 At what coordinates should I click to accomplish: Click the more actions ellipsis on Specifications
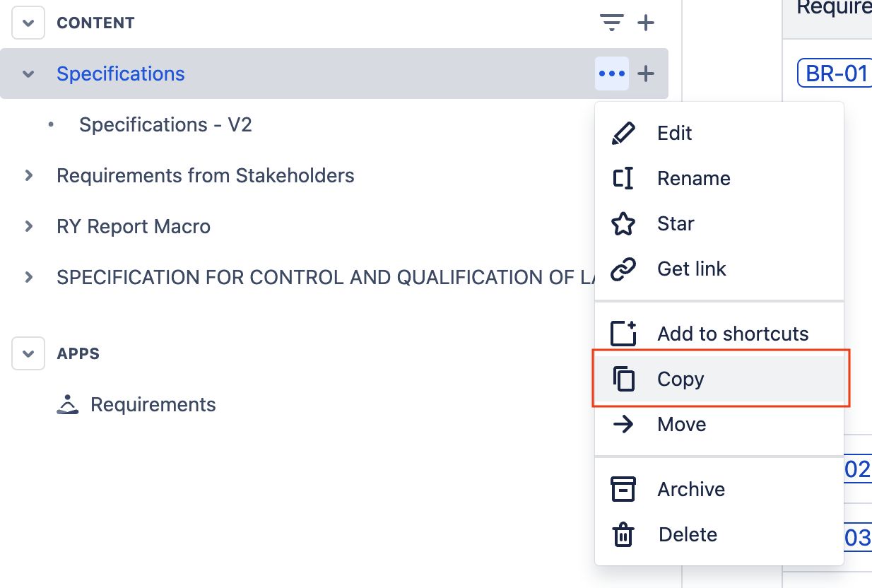tap(611, 73)
